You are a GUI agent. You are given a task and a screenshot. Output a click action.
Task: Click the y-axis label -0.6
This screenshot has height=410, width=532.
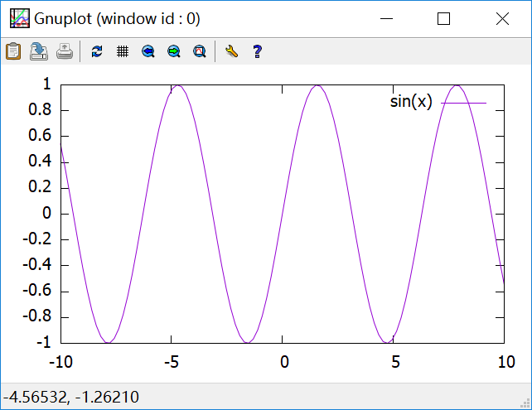[x=37, y=291]
